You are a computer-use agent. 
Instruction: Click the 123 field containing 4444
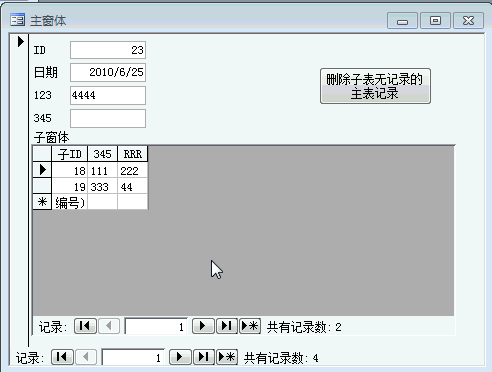pyautogui.click(x=108, y=95)
